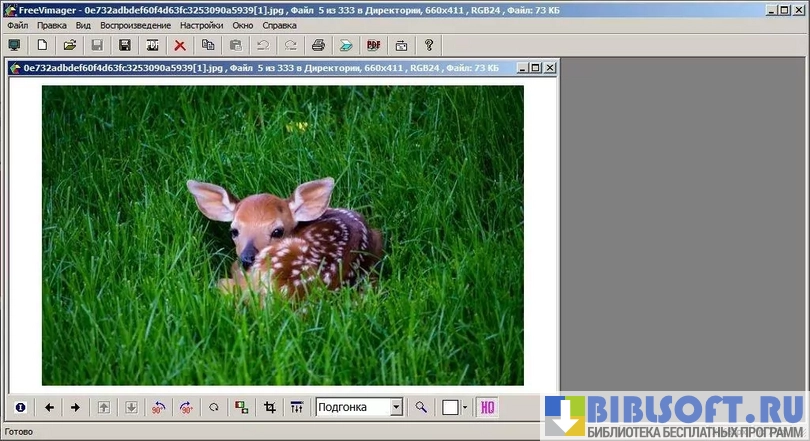Click the question mark help icon

coord(429,45)
